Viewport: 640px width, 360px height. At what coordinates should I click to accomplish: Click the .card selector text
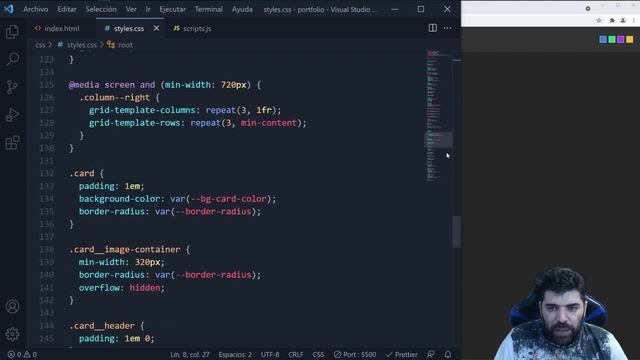tap(82, 173)
